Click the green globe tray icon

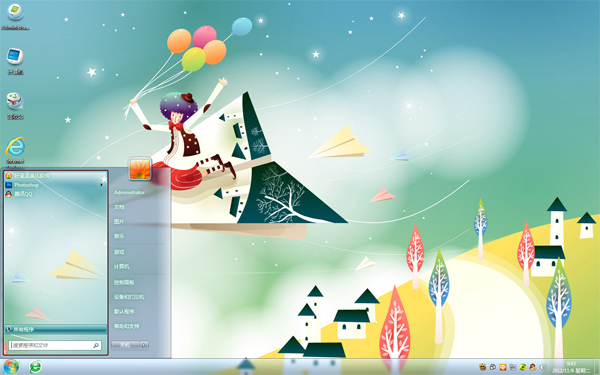pyautogui.click(x=522, y=367)
